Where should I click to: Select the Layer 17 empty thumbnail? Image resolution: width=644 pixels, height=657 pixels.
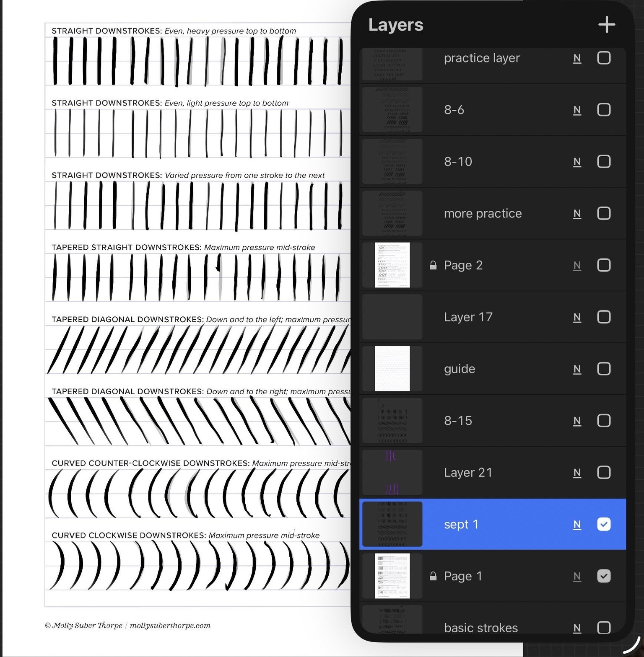point(392,317)
